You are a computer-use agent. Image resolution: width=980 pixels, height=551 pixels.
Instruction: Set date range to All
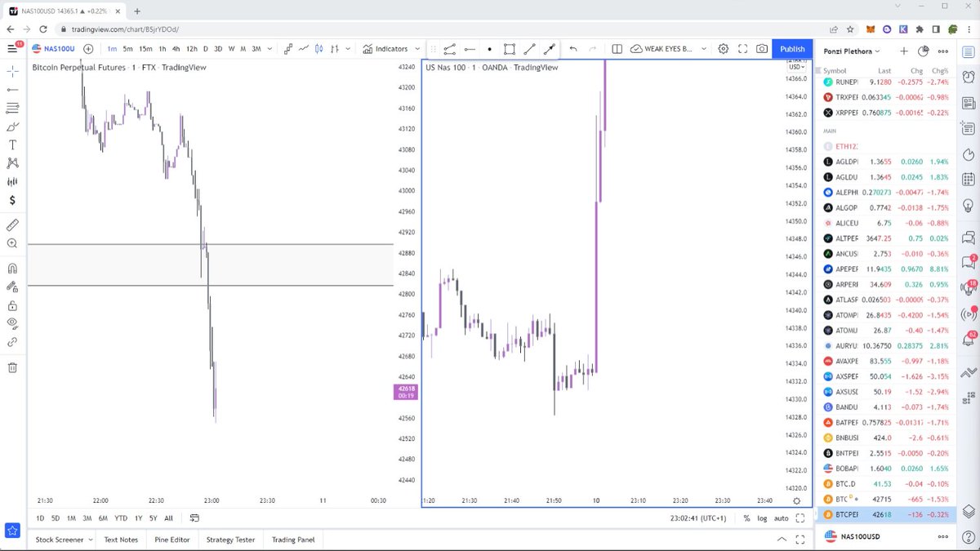[x=168, y=518]
